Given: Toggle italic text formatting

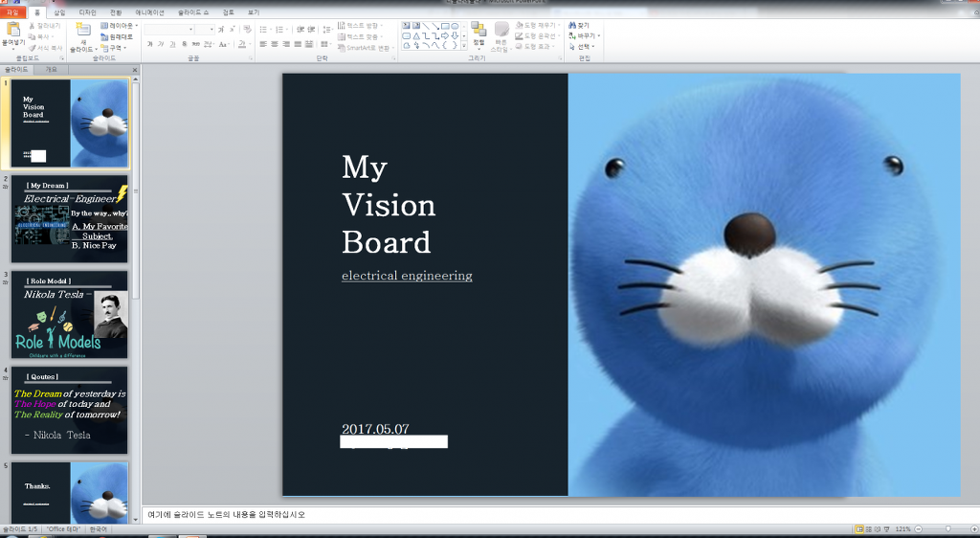Looking at the screenshot, I should (x=161, y=44).
